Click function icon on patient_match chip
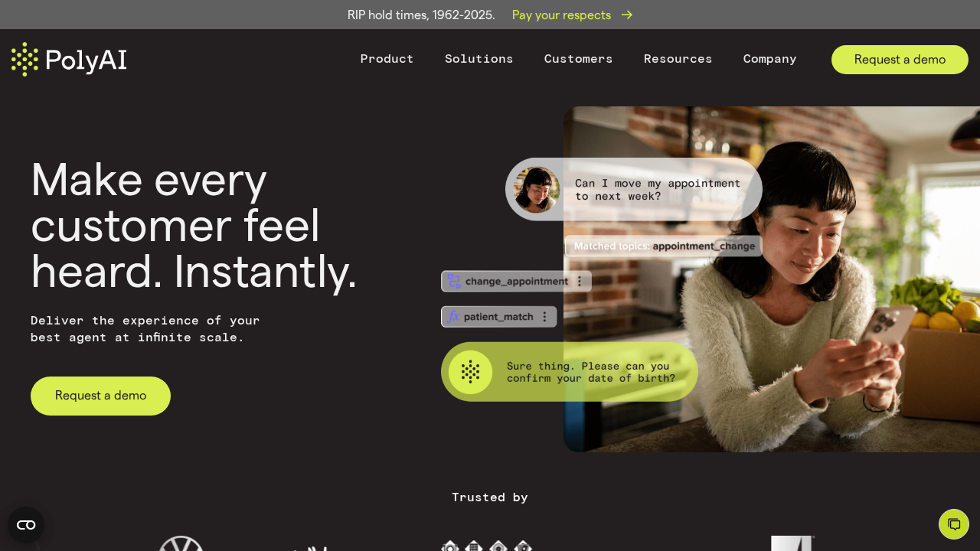 point(453,316)
